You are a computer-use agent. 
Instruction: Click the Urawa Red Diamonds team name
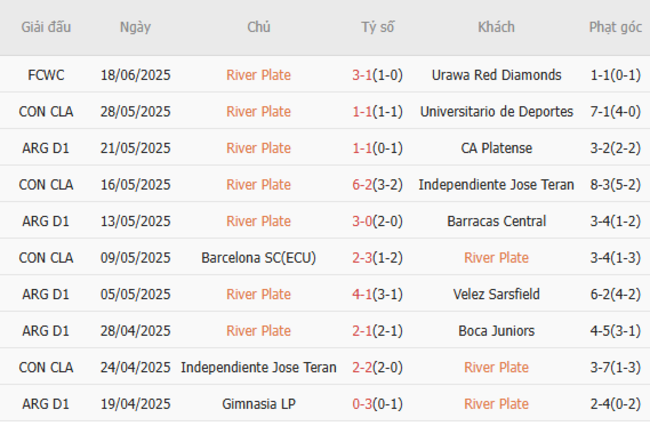[496, 75]
